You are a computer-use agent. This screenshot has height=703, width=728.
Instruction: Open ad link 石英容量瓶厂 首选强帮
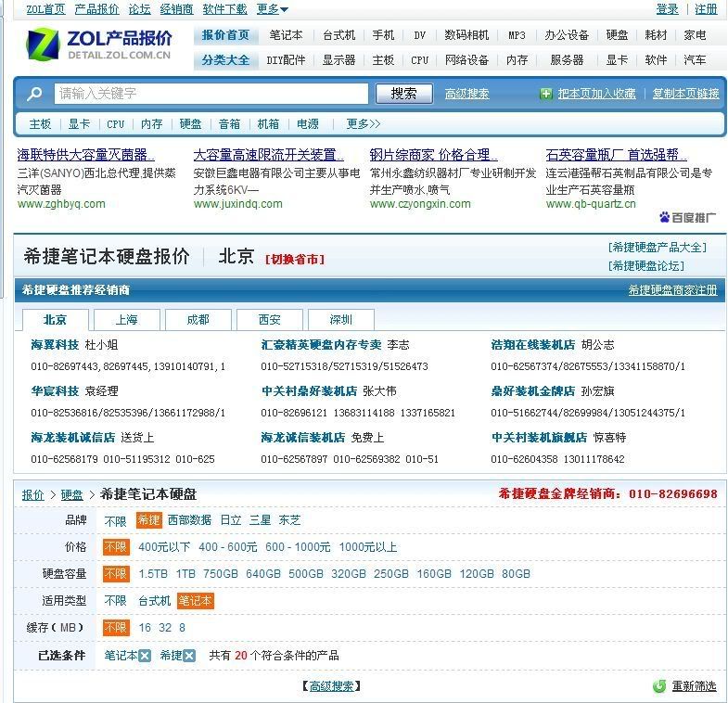pyautogui.click(x=617, y=155)
